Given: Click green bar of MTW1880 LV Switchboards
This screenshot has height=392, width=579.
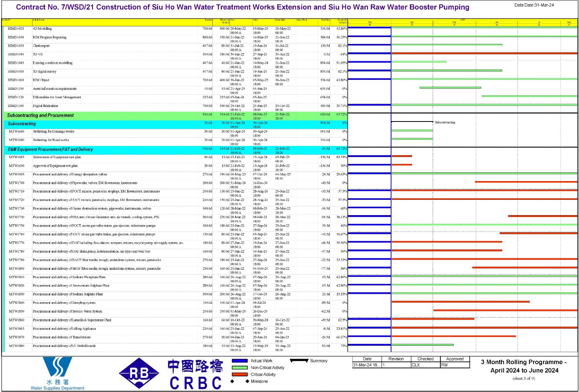Looking at the screenshot, I should coord(423,345).
